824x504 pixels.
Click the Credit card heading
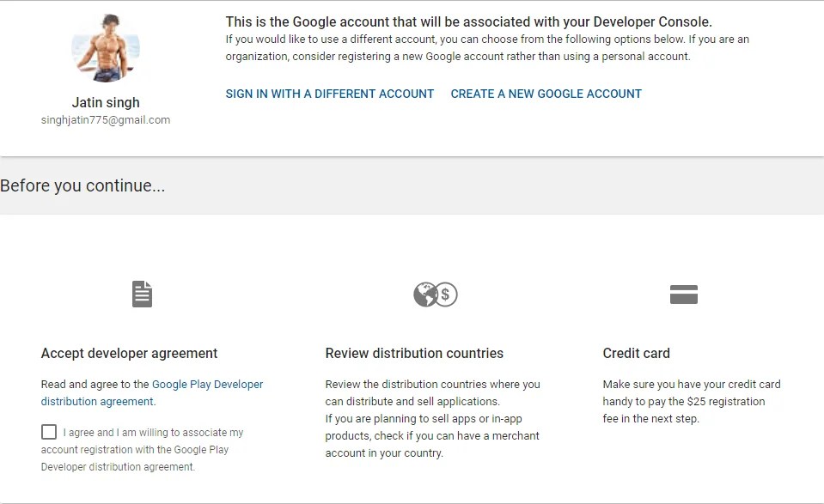click(636, 353)
